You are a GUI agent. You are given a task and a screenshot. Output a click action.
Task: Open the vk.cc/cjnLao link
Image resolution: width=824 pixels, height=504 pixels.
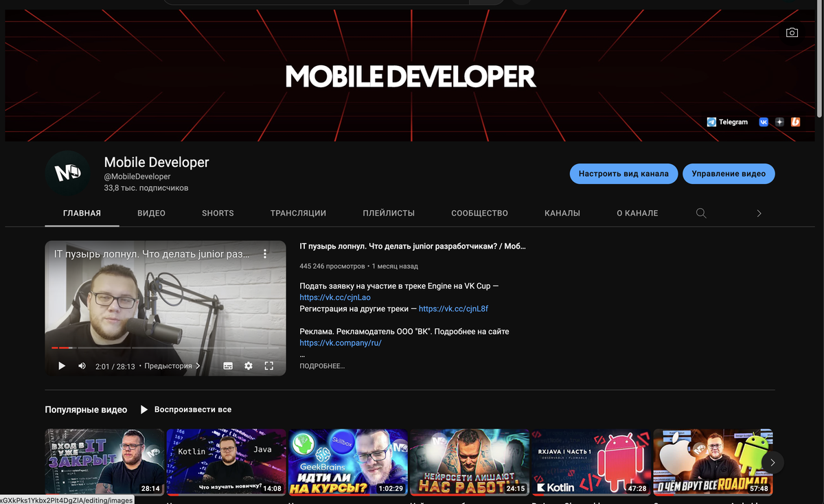(335, 297)
